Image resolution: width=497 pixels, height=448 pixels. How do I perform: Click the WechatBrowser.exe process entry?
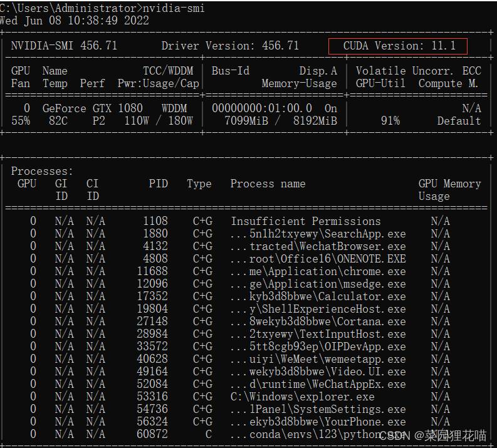[318, 246]
